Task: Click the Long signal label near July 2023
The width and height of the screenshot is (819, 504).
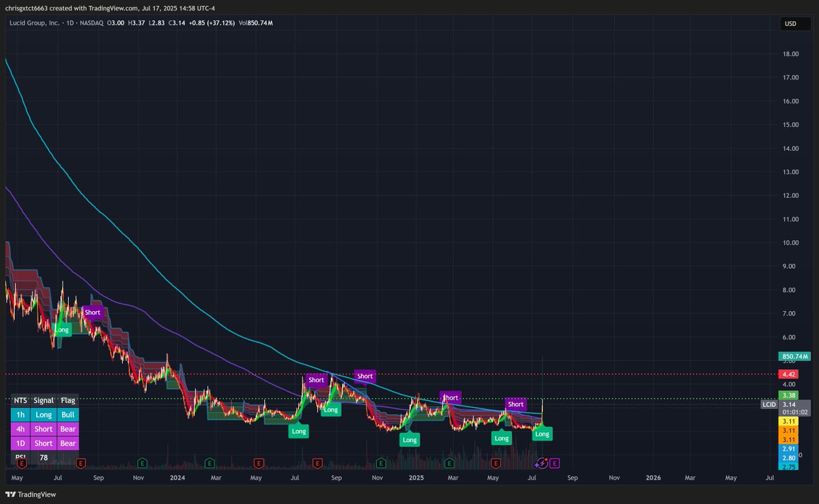Action: (62, 329)
